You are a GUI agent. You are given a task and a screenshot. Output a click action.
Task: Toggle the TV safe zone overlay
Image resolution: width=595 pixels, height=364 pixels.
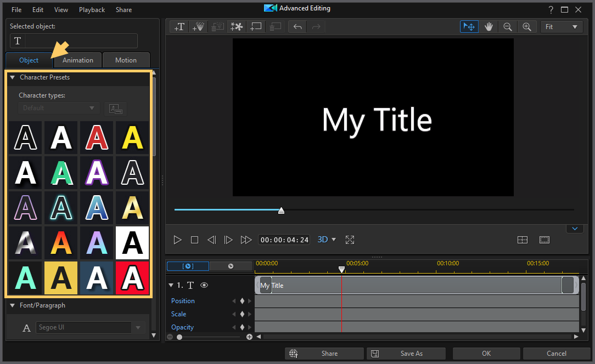pos(544,240)
